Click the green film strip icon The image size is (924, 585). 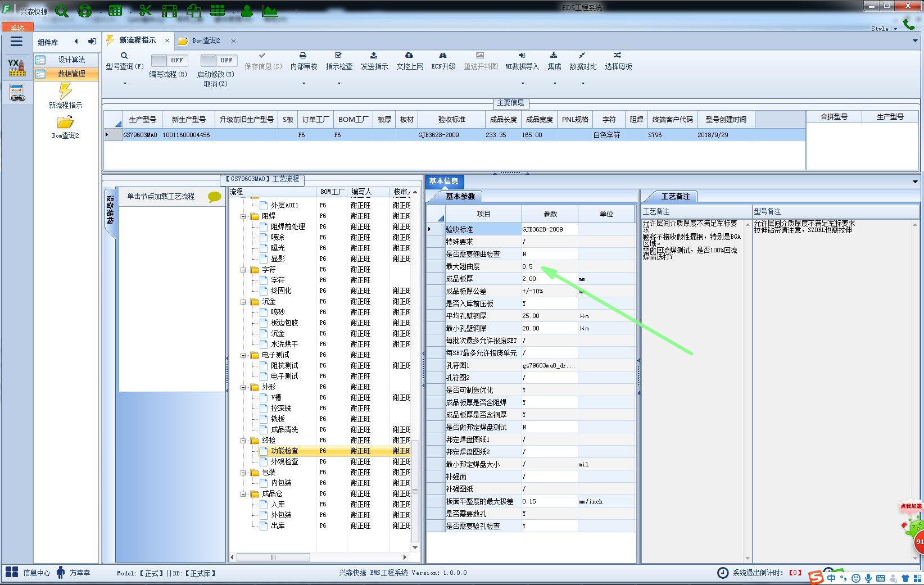170,11
